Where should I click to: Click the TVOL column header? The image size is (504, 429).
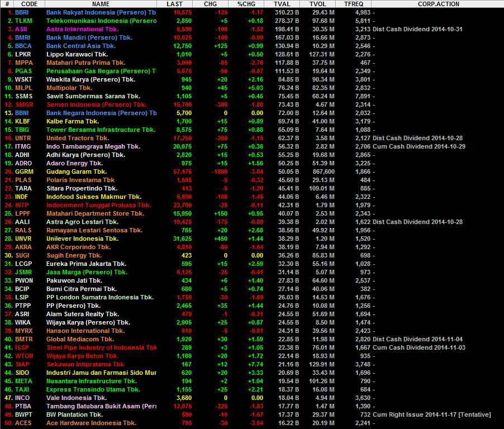click(317, 4)
